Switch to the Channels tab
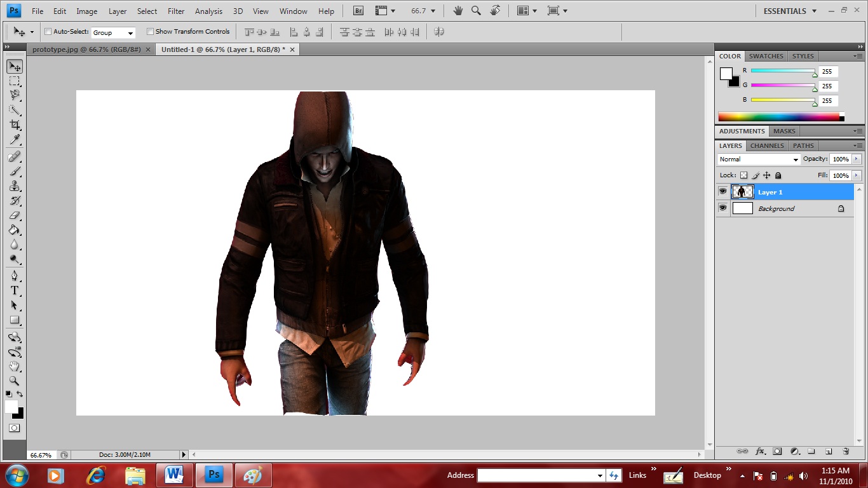Image resolution: width=868 pixels, height=488 pixels. (x=767, y=146)
